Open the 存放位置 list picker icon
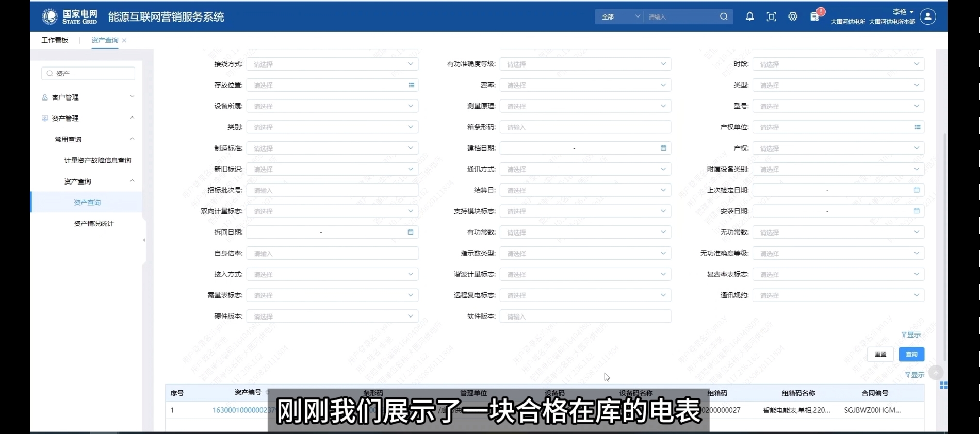The width and height of the screenshot is (980, 434). (x=411, y=85)
